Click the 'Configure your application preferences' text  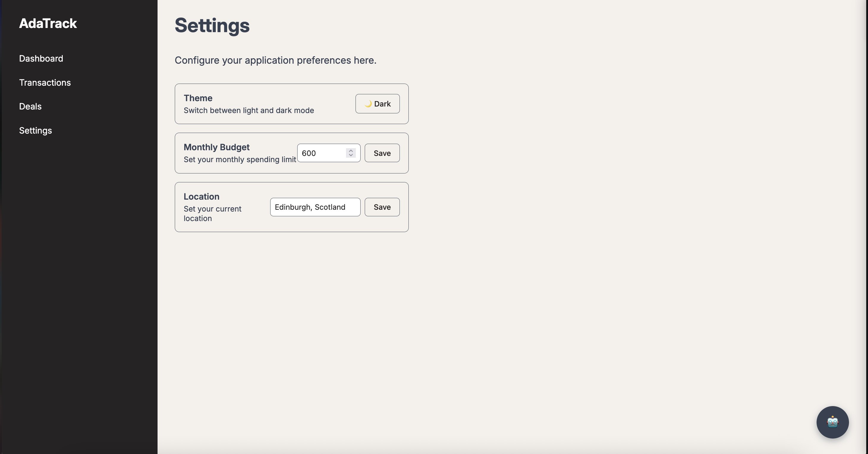[x=275, y=60]
